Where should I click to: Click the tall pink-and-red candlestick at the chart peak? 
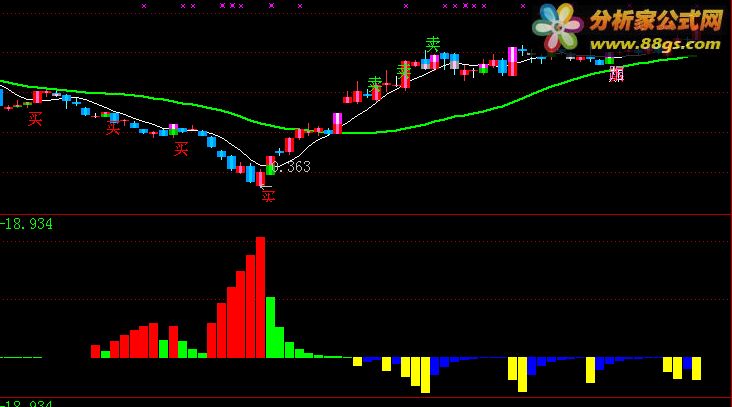pyautogui.click(x=513, y=61)
